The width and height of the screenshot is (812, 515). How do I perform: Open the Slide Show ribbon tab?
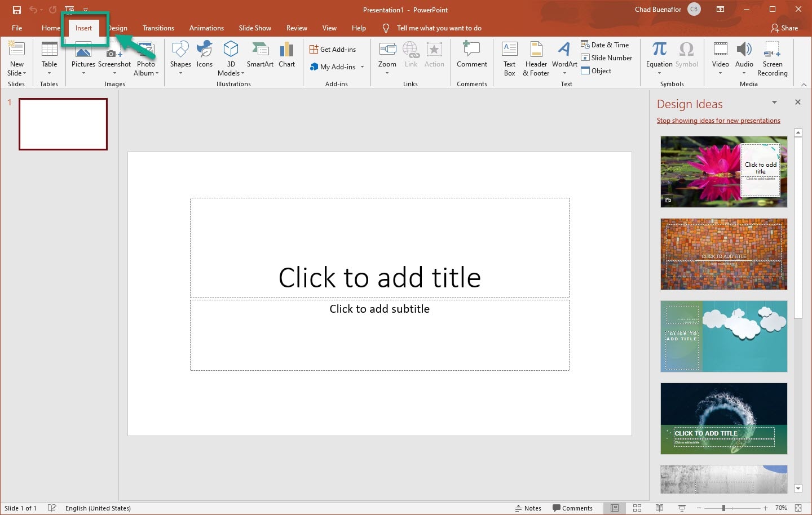pyautogui.click(x=255, y=28)
